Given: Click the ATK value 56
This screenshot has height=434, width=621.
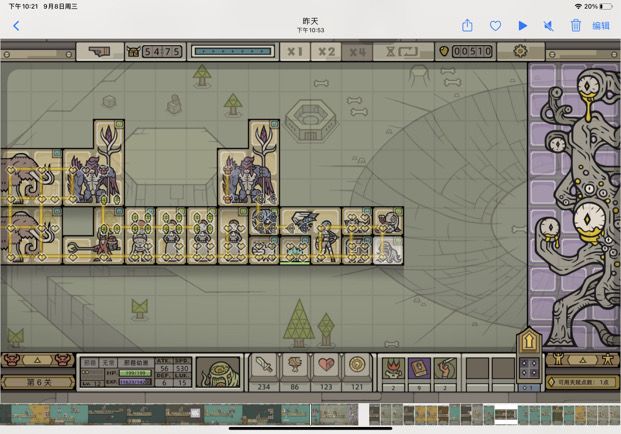Looking at the screenshot, I should point(164,368).
